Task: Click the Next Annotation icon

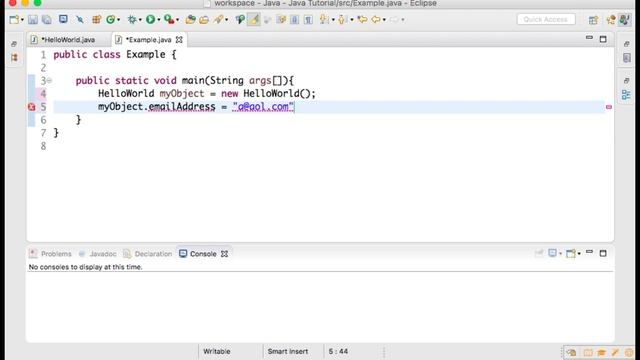Action: coord(324,19)
